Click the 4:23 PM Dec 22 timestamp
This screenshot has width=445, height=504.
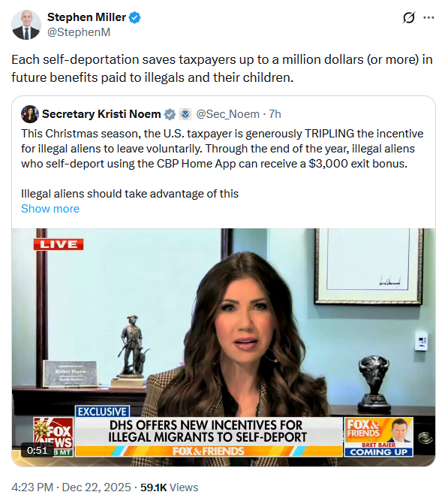pyautogui.click(x=71, y=487)
